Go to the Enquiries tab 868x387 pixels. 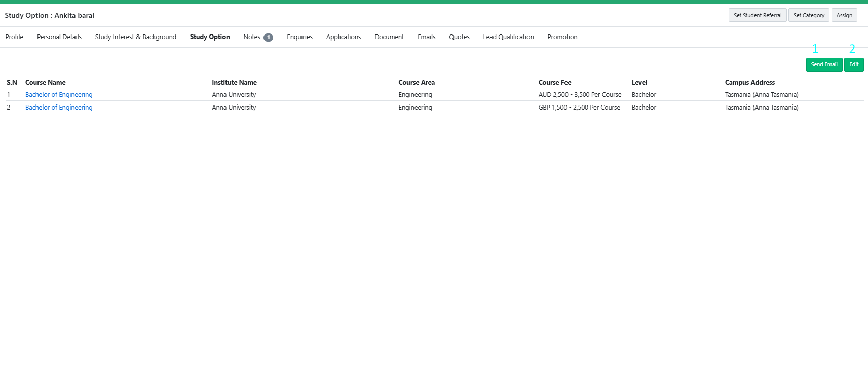299,37
